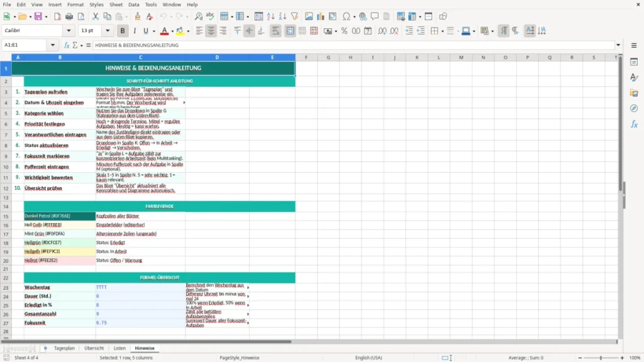Screen dimensions: 644x362
Task: Open the Save button dropdown arrow
Action: coord(46,17)
